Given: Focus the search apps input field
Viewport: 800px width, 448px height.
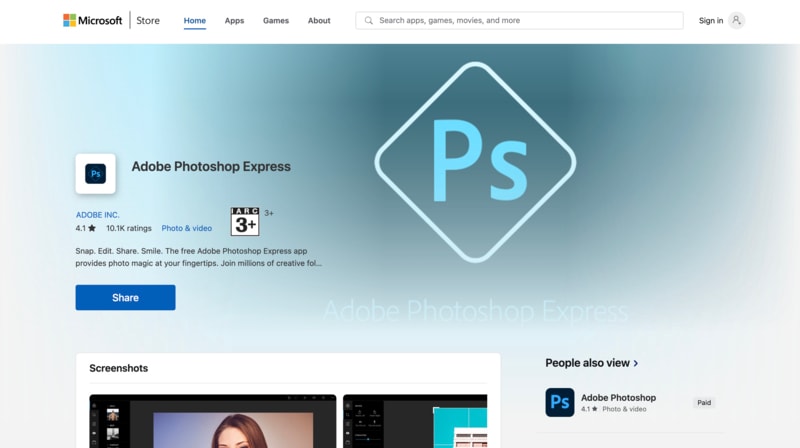Looking at the screenshot, I should 519,20.
